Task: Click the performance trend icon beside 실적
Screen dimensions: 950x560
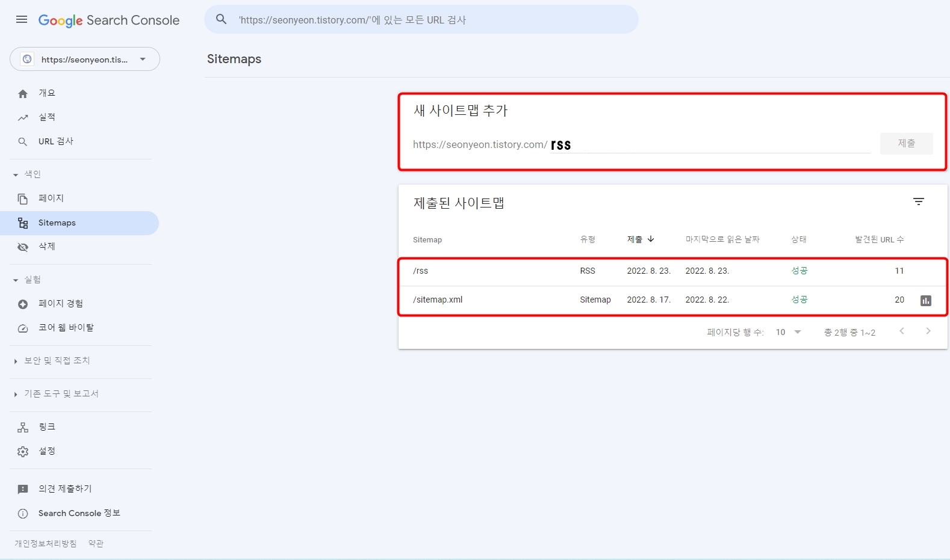Action: [23, 118]
